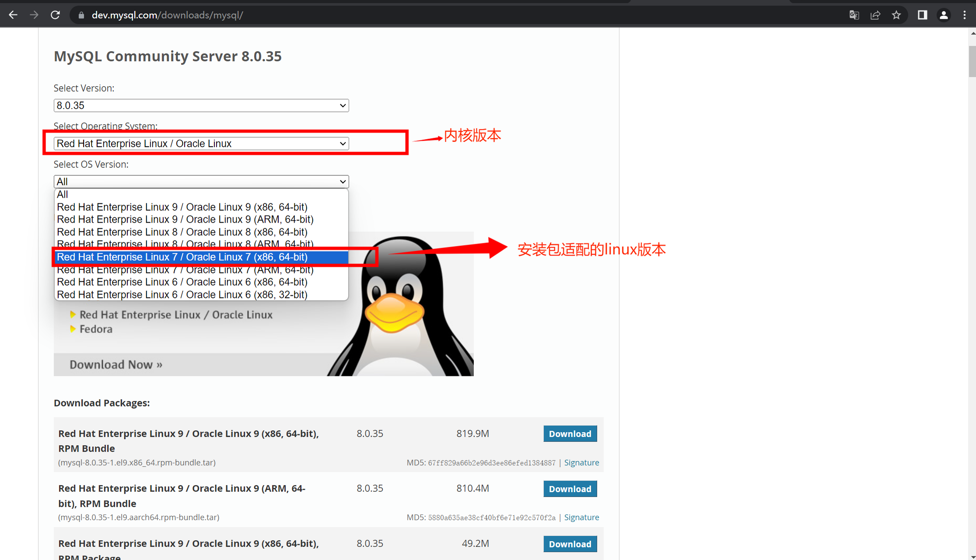Open the Signature link for the first package

581,462
